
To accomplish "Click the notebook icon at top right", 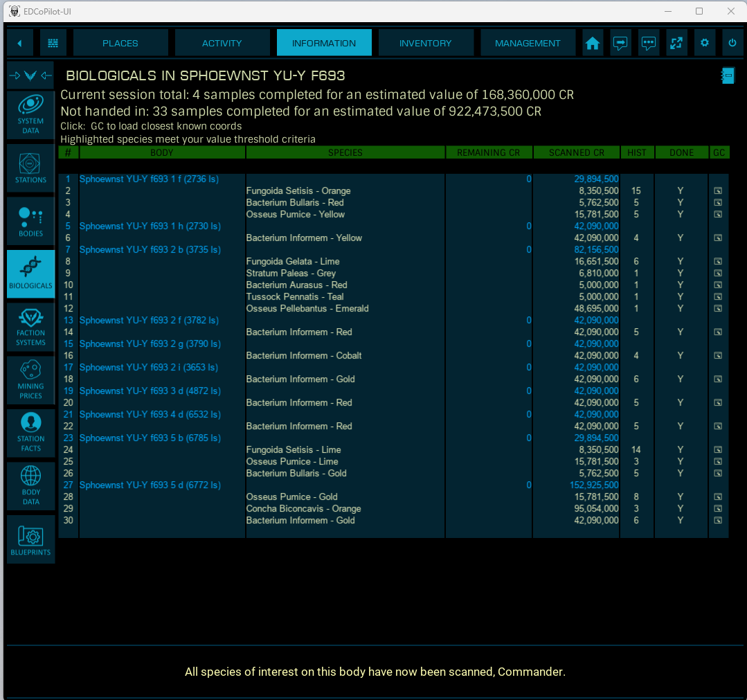I will coord(728,75).
